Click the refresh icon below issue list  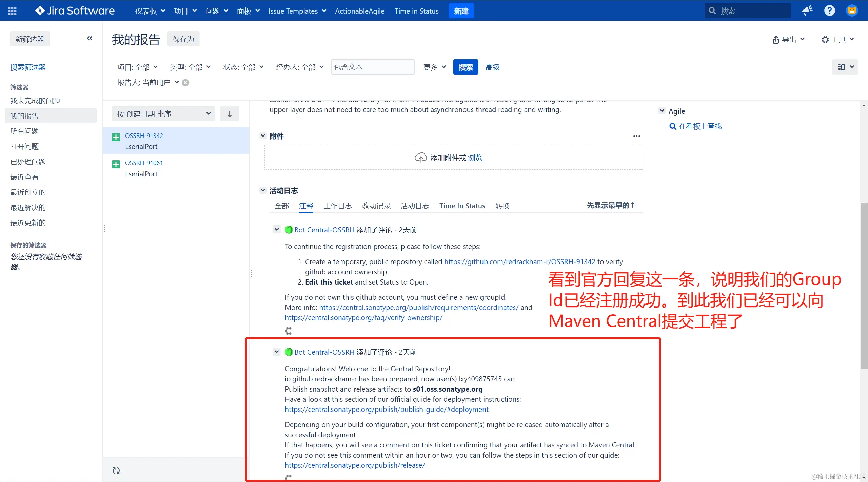pyautogui.click(x=116, y=470)
